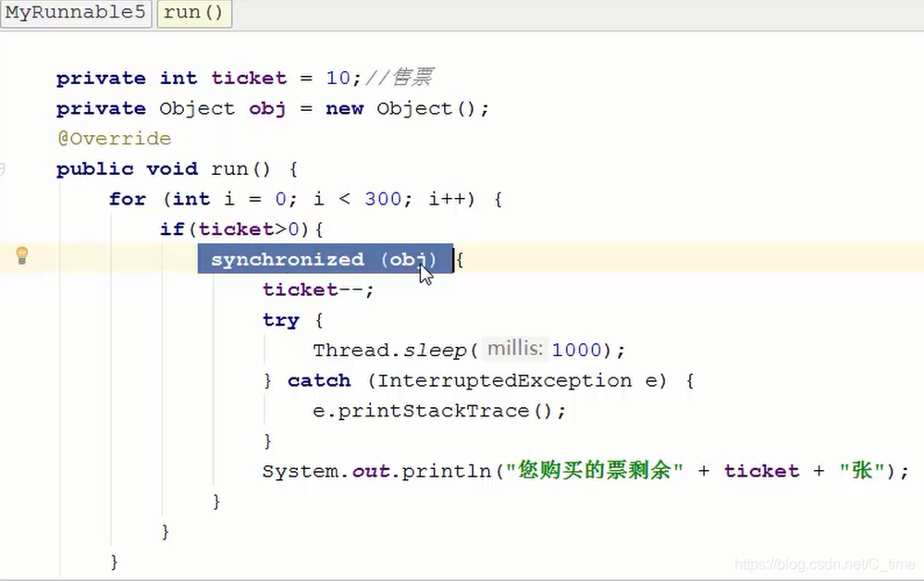Click the //售票 comment
This screenshot has height=581, width=924.
[399, 77]
